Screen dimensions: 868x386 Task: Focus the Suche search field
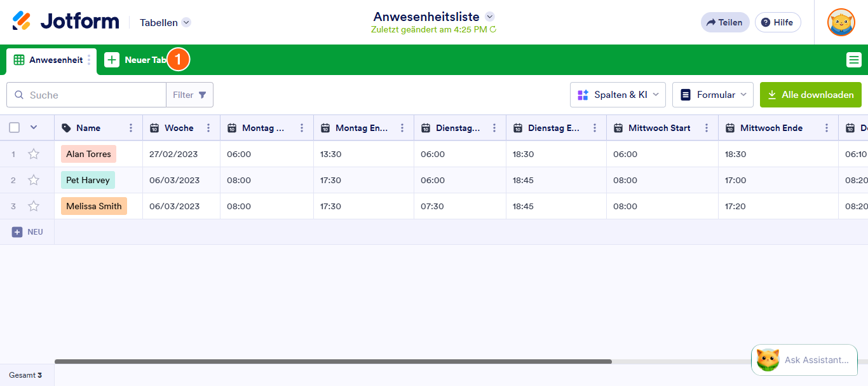(86, 95)
